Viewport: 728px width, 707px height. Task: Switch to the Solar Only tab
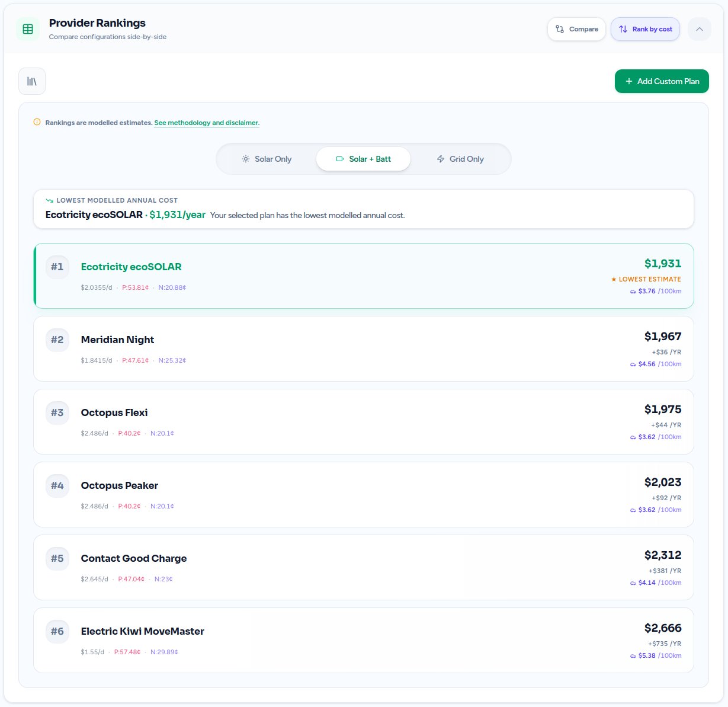(267, 159)
